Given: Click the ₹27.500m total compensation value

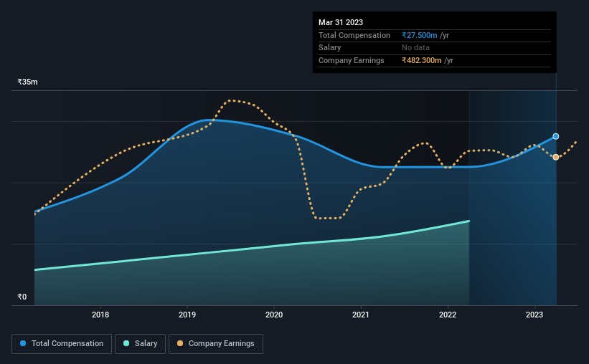Looking at the screenshot, I should point(419,35).
